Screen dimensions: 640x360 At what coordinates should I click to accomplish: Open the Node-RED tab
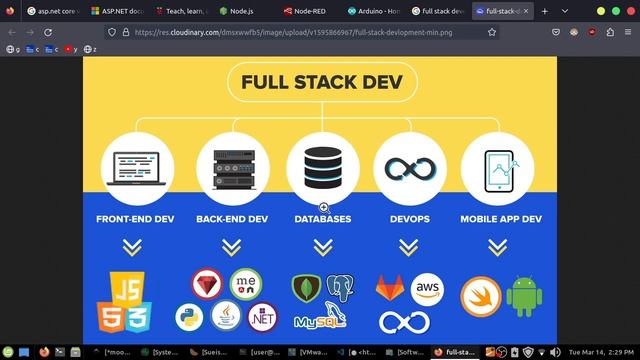coord(310,11)
